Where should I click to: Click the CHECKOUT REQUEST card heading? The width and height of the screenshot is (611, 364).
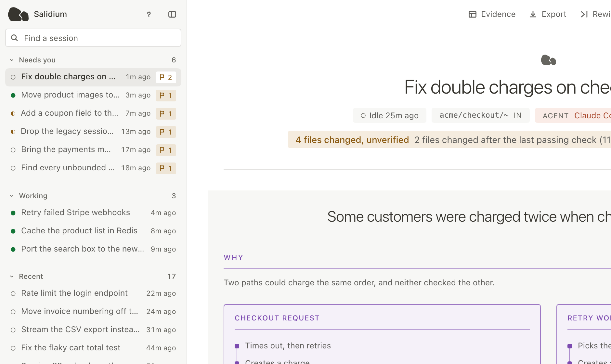277,318
